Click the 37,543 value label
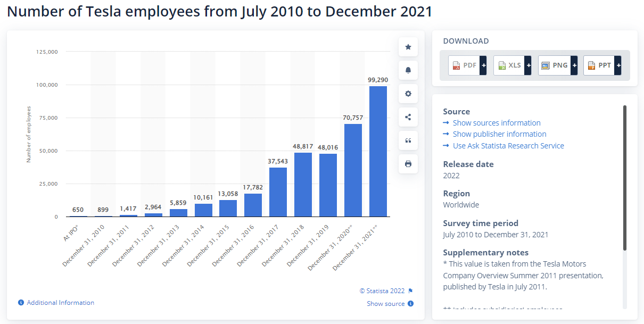 [x=278, y=161]
